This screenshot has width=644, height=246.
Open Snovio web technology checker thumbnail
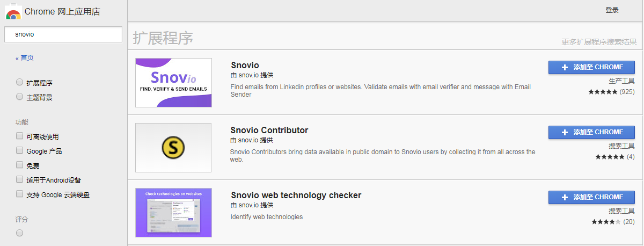point(173,212)
